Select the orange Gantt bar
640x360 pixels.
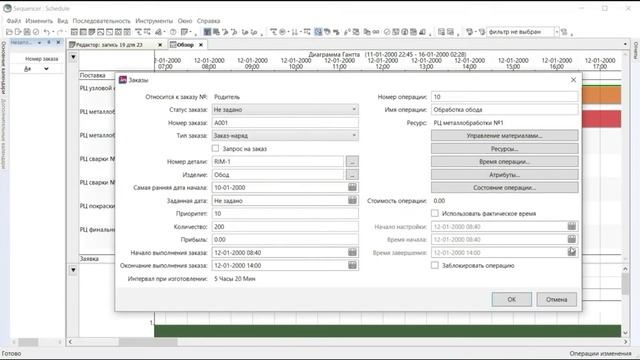point(602,95)
